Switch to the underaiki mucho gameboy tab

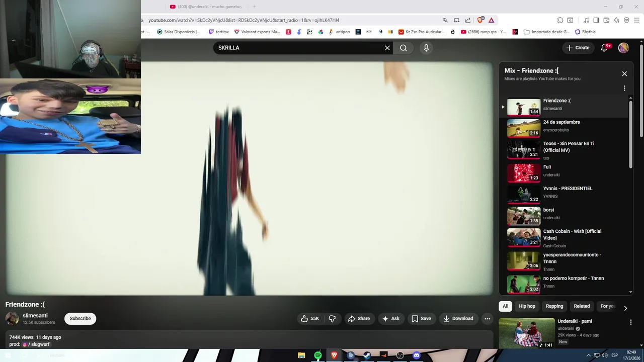point(206,7)
